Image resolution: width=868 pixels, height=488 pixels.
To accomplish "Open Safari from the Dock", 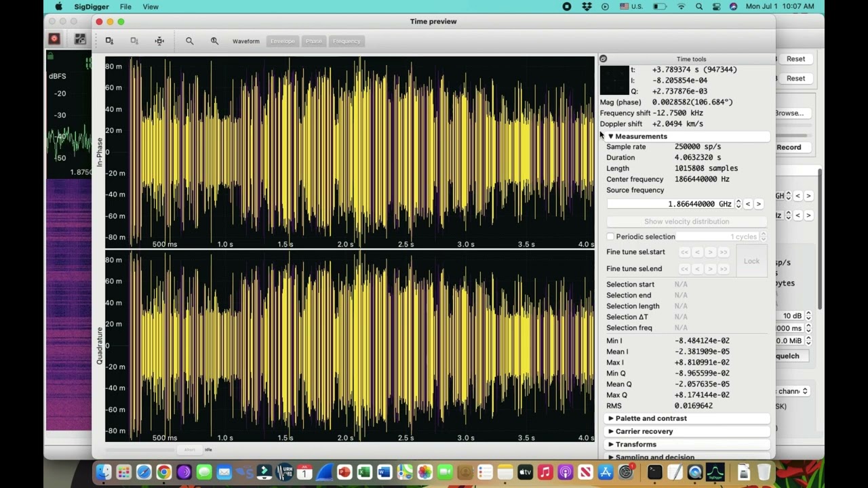I will [144, 472].
